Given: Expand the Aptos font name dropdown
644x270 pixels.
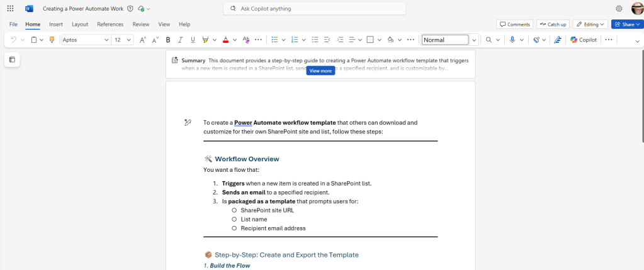Looking at the screenshot, I should [x=106, y=40].
